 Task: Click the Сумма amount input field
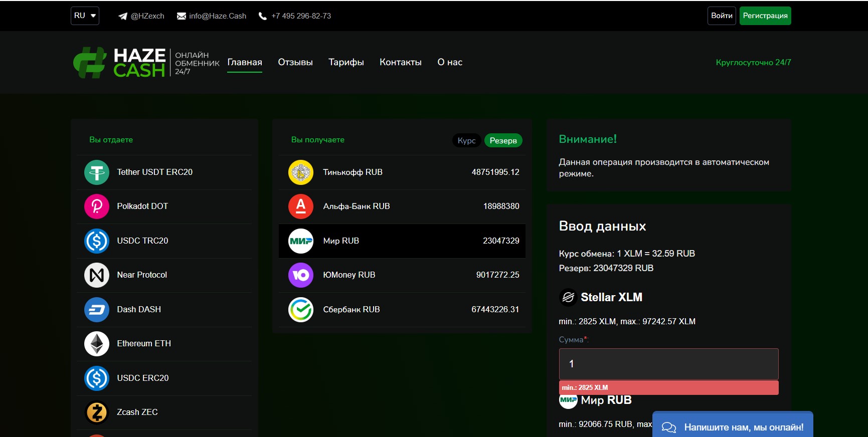coord(668,364)
